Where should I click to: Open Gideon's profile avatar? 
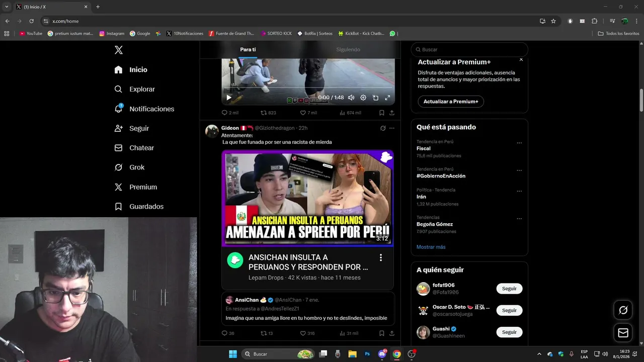point(212,131)
